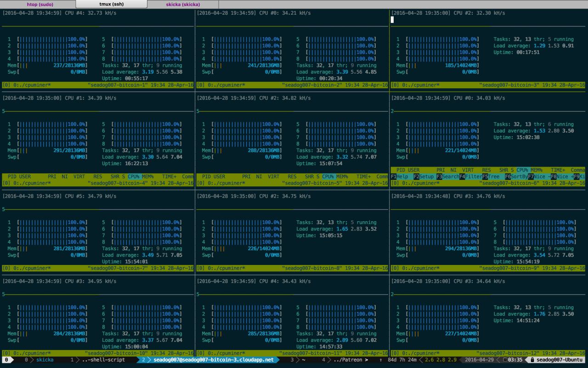
Task: Click status line "seadog007-bitcoin-1"
Action: coord(117,85)
